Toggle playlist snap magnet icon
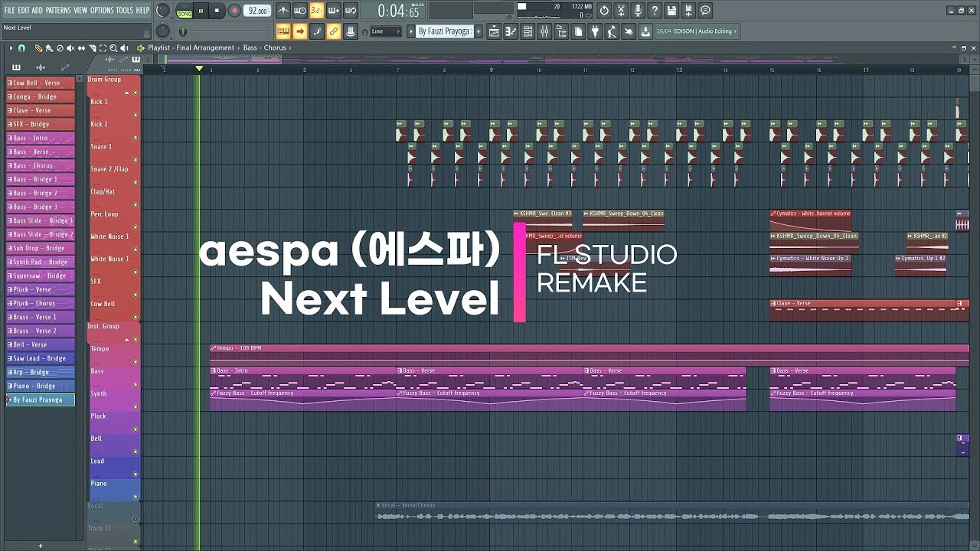The width and height of the screenshot is (980, 551). [x=21, y=48]
